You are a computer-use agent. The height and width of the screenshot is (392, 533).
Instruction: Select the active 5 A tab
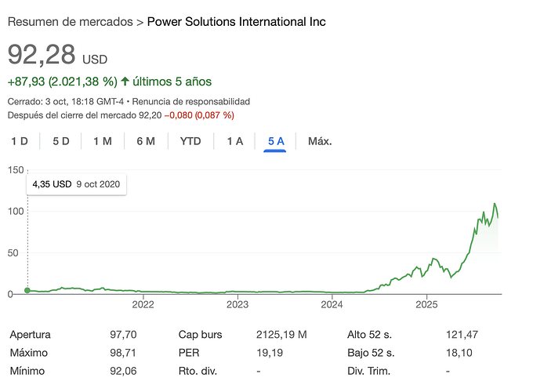(276, 142)
